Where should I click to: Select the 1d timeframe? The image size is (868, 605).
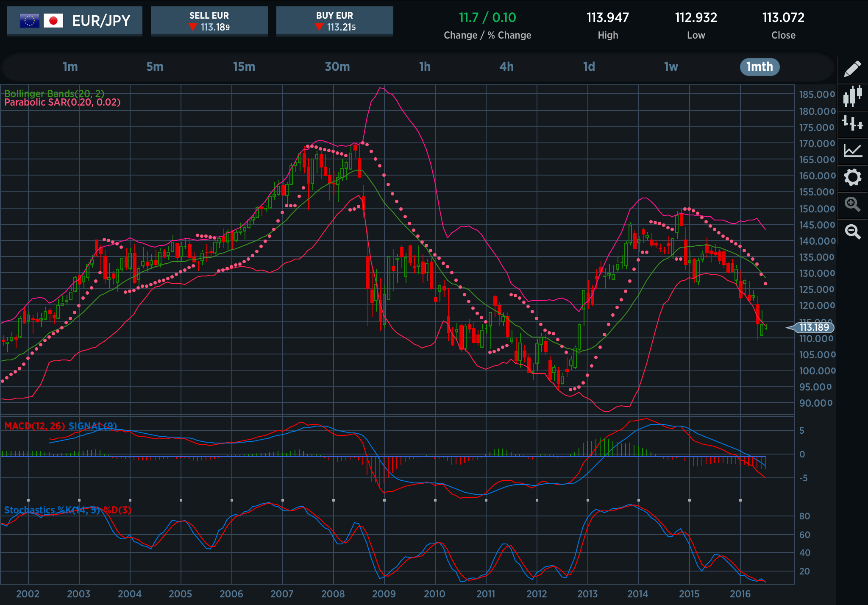[589, 67]
